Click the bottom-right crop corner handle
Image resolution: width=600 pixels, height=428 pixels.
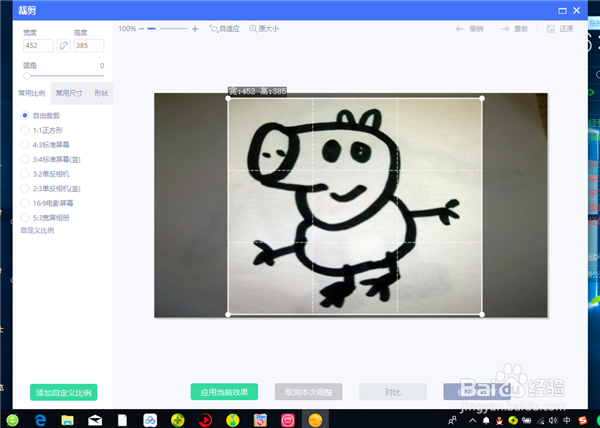tap(482, 314)
